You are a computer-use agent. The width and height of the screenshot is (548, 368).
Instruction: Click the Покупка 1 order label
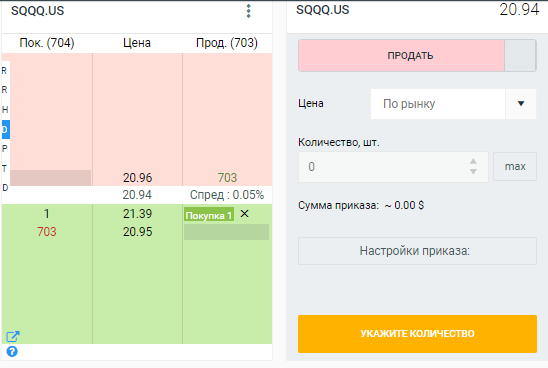pos(209,215)
